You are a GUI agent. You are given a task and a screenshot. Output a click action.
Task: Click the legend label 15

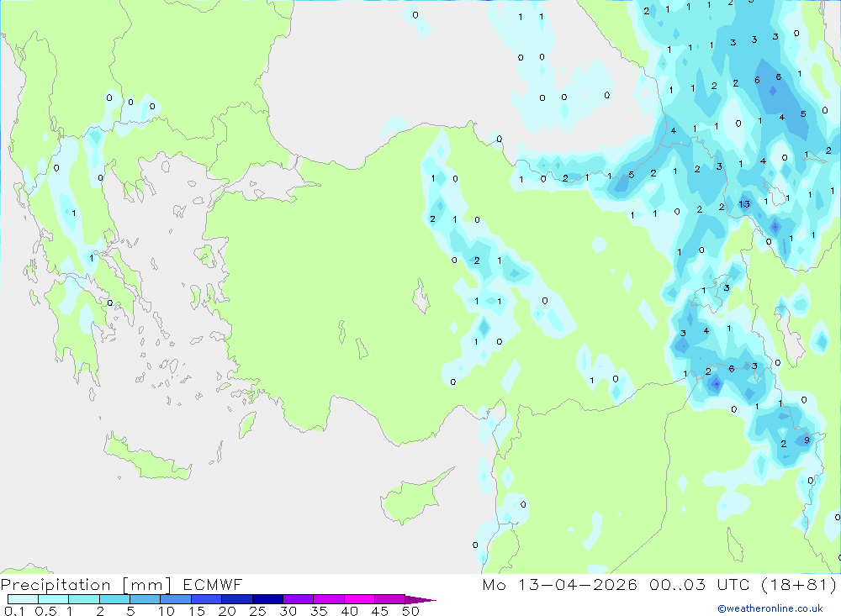pos(197,611)
